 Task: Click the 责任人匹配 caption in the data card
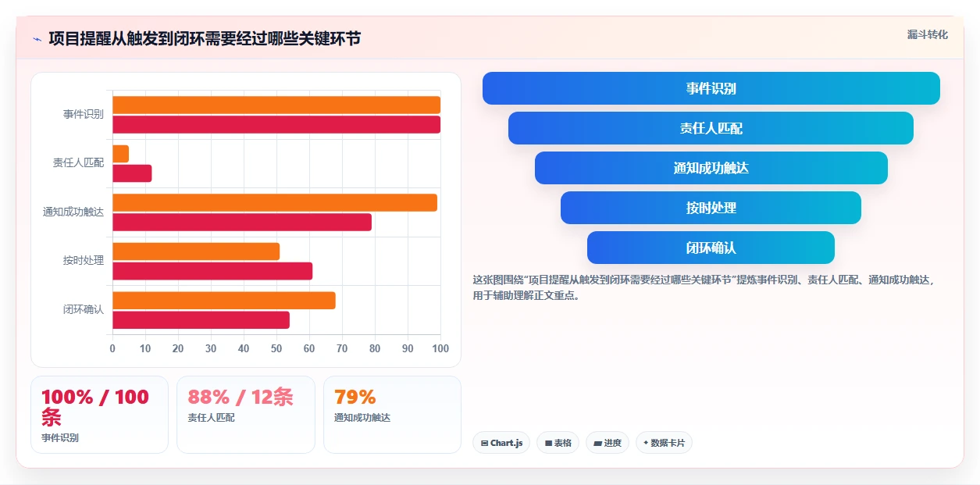point(211,418)
